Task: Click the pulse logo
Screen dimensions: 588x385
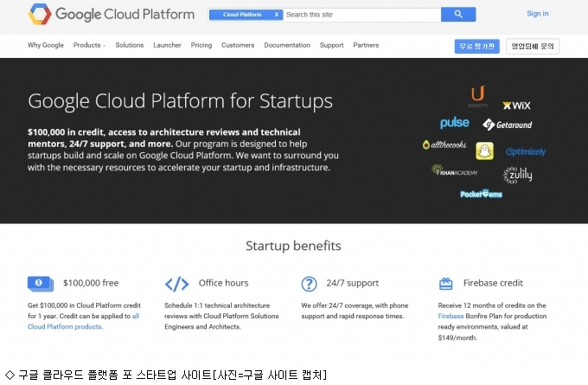Action: point(455,123)
